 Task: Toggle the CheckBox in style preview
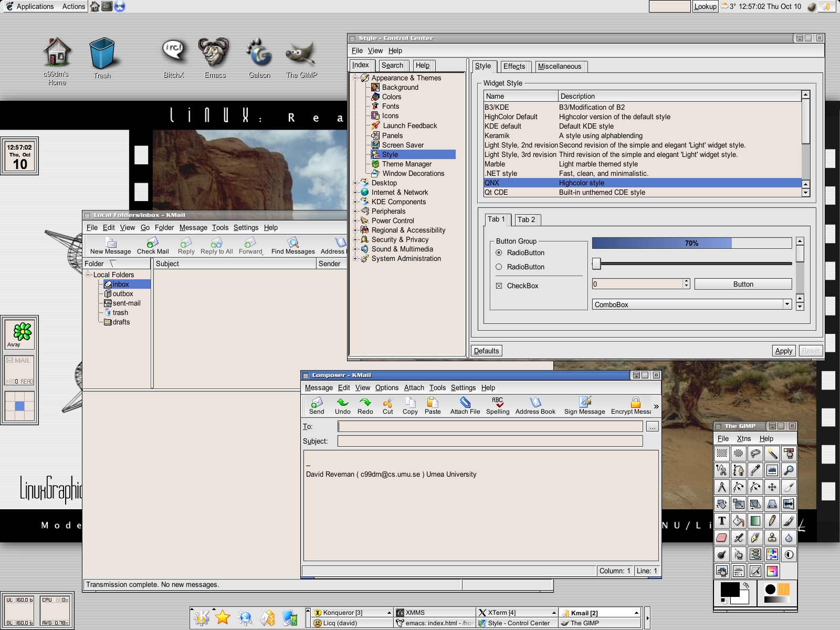tap(499, 286)
